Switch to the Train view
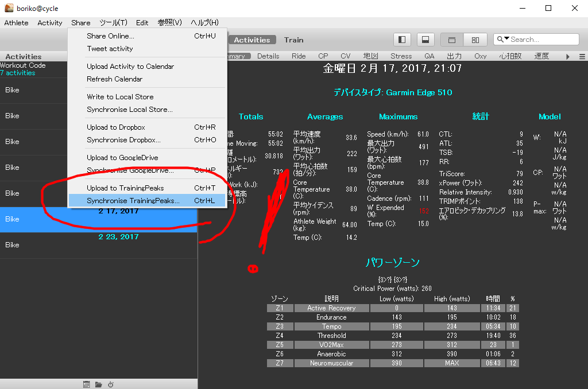588x389 pixels. pos(293,40)
